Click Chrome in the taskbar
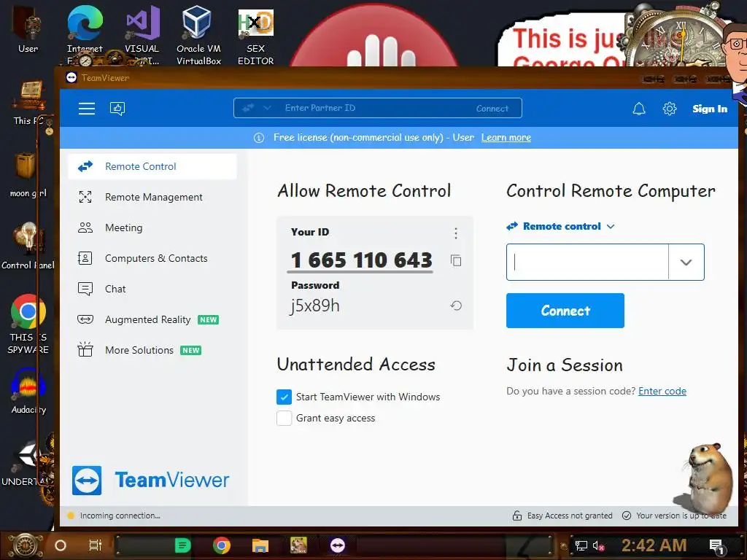 pos(222,545)
